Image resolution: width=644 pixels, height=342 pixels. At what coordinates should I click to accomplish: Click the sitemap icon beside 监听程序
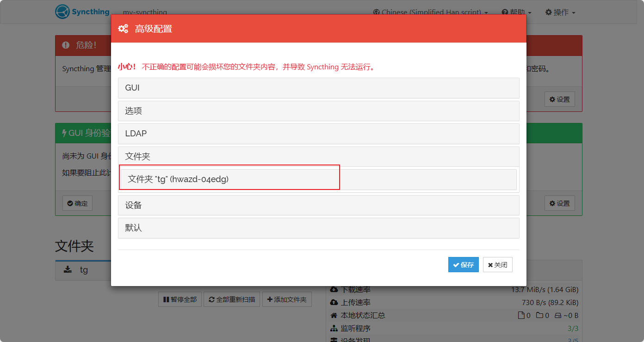[334, 329]
